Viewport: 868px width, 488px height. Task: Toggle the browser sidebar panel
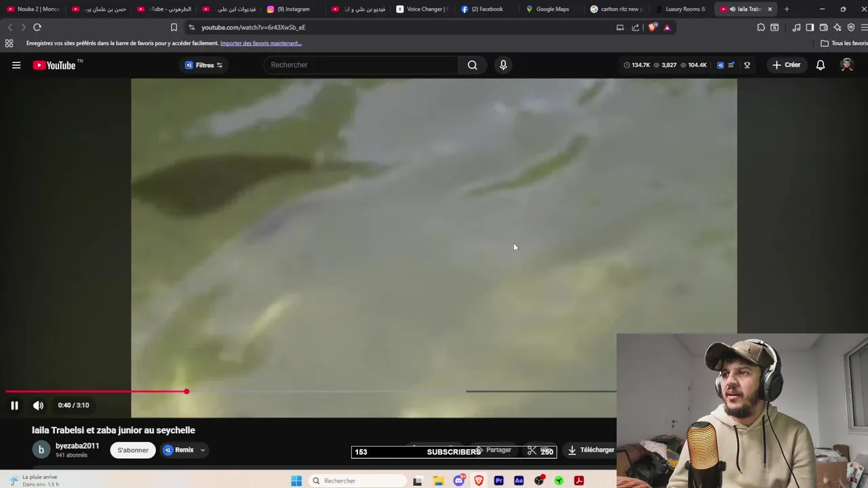(x=810, y=27)
